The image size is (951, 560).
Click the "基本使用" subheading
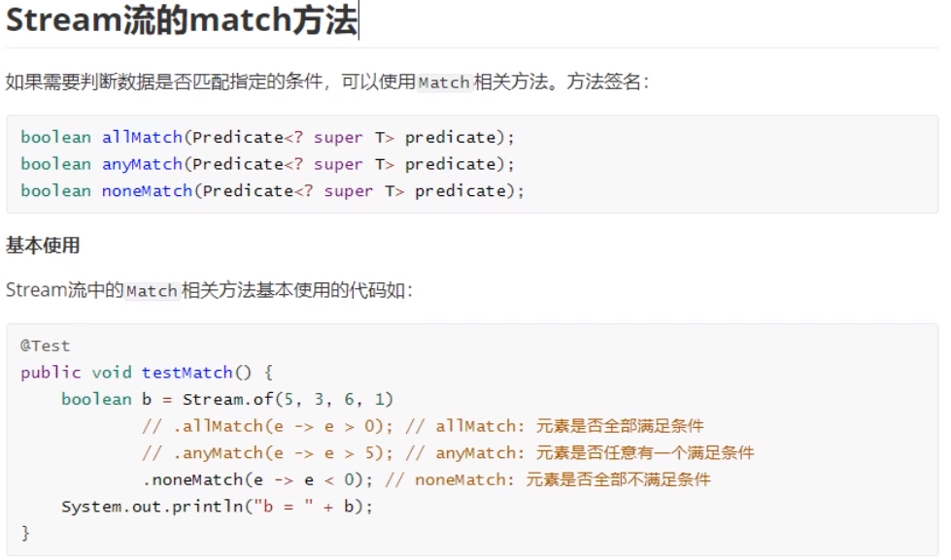43,246
